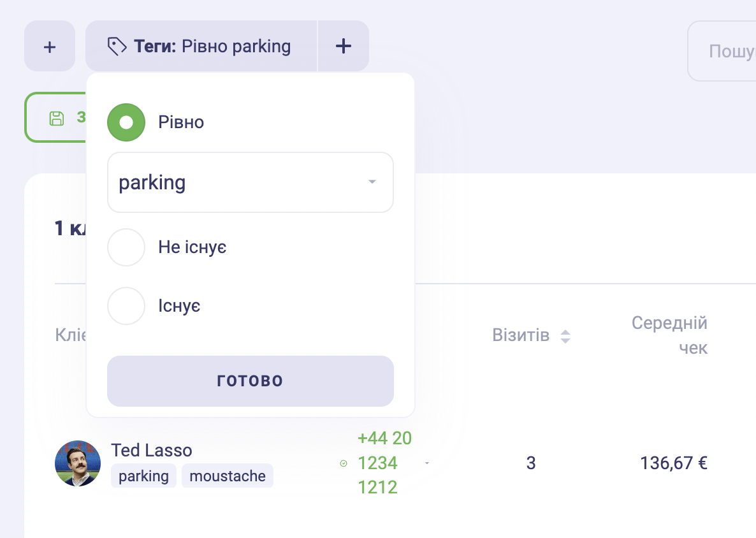Open the parking tag dropdown
Screen dimensions: 756x538
[251, 182]
